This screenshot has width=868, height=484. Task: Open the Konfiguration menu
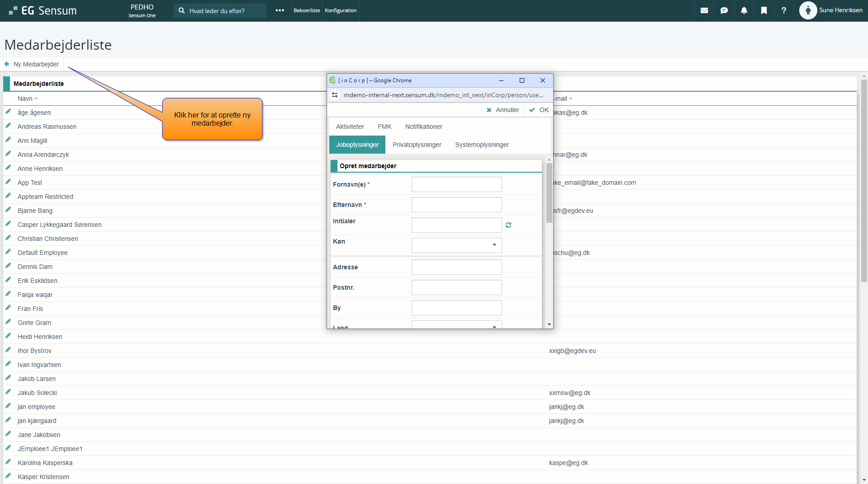point(340,10)
